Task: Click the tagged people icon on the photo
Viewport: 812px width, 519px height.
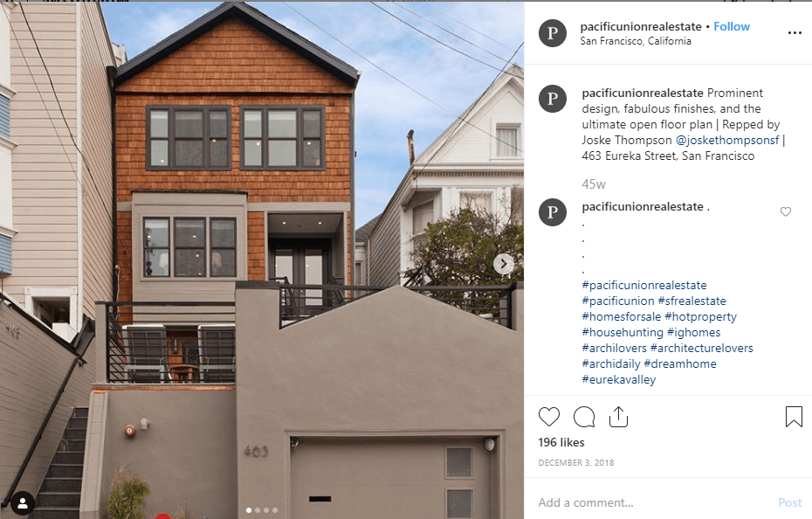Action: click(23, 503)
